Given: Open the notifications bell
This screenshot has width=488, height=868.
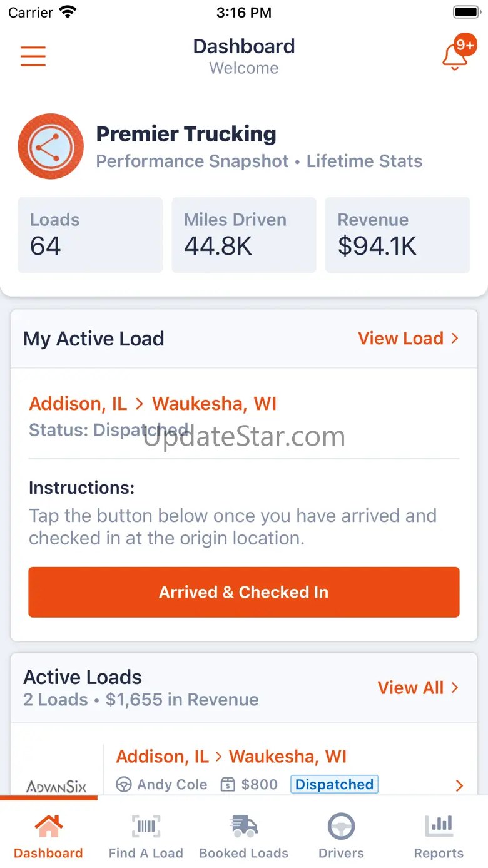Looking at the screenshot, I should click(x=455, y=57).
